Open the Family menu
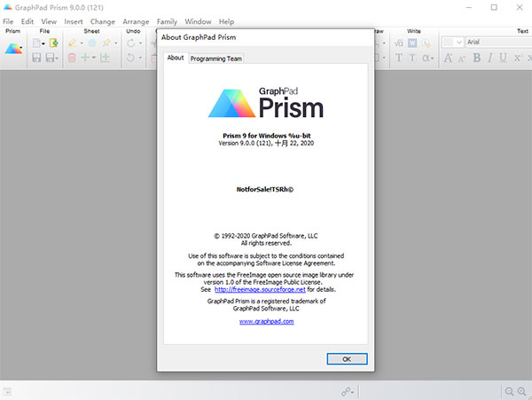This screenshot has height=400, width=532. coord(166,20)
